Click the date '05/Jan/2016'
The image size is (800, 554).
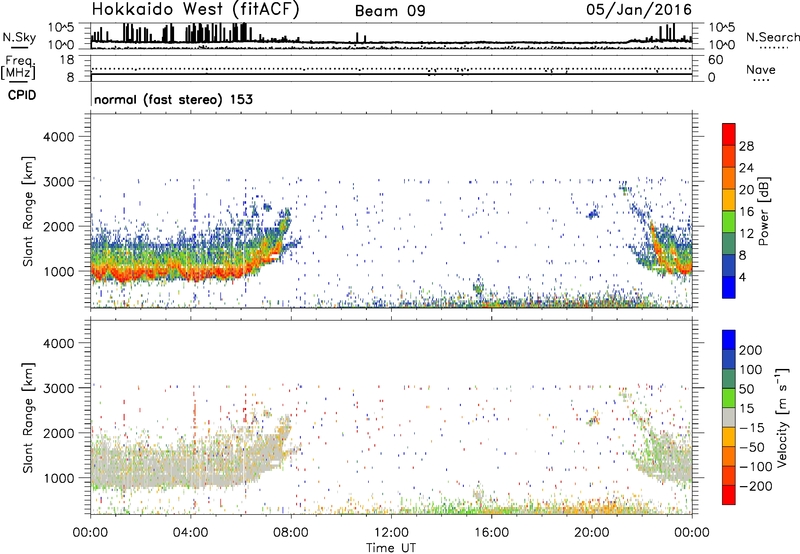pyautogui.click(x=639, y=10)
